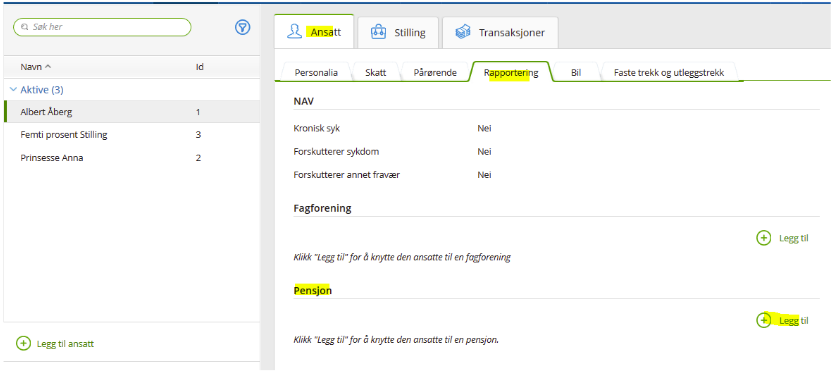Sort list by Navn column arrow
This screenshot has width=834, height=373.
click(x=48, y=67)
